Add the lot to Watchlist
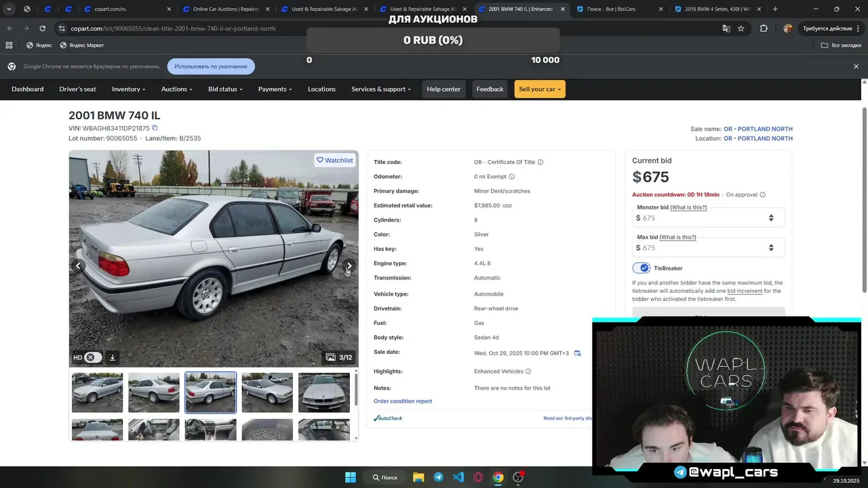The height and width of the screenshot is (488, 868). (335, 160)
